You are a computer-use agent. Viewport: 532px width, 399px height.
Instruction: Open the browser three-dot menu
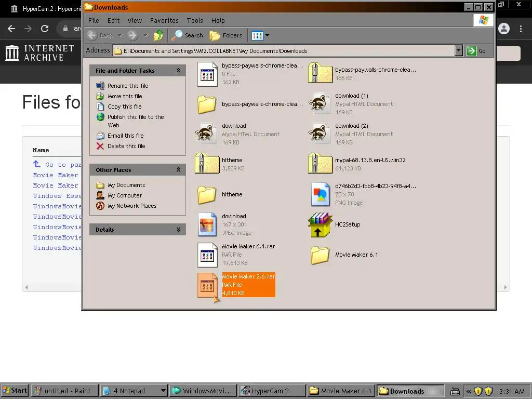[521, 29]
